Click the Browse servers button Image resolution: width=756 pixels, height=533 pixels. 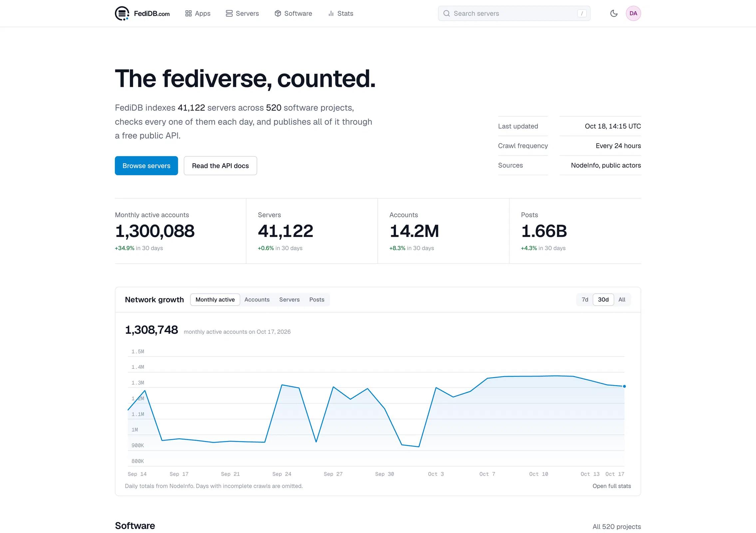[147, 166]
